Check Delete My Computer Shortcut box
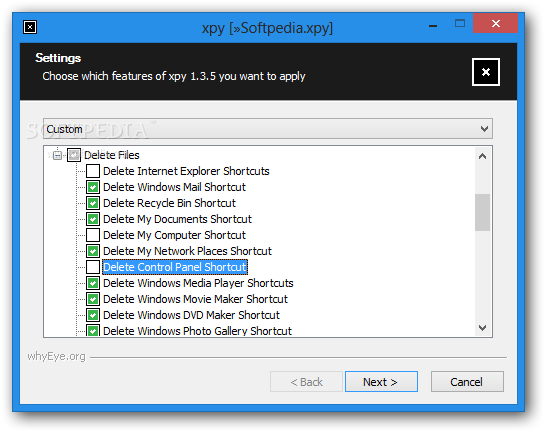This screenshot has width=545, height=432. (93, 235)
